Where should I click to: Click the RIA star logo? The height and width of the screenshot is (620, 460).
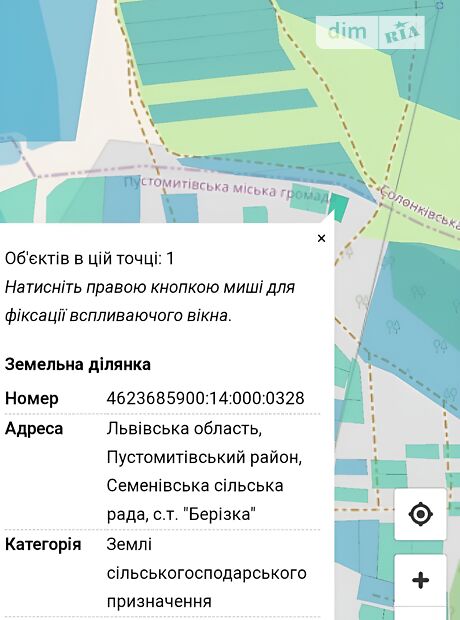(x=401, y=32)
